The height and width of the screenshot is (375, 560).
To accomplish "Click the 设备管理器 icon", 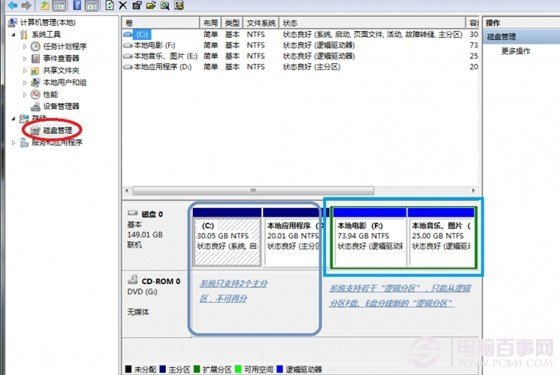I will (x=35, y=106).
